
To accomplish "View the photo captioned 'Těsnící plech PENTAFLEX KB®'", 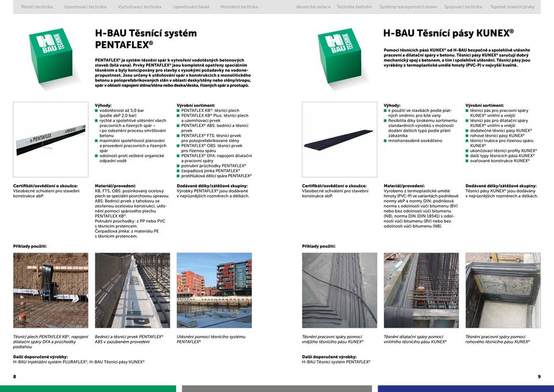I will coord(51,290).
